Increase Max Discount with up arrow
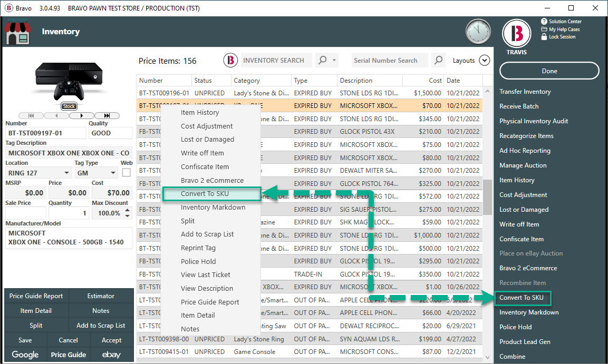 pos(127,210)
